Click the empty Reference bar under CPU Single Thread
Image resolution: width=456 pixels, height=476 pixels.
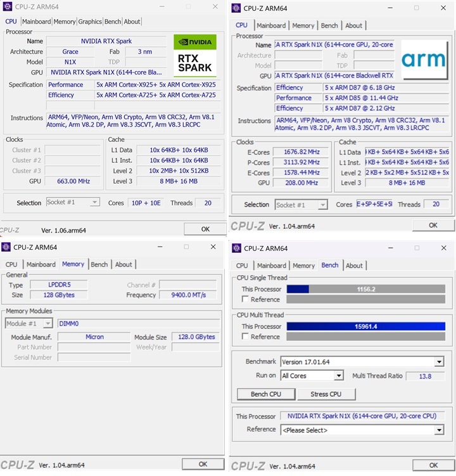366,299
